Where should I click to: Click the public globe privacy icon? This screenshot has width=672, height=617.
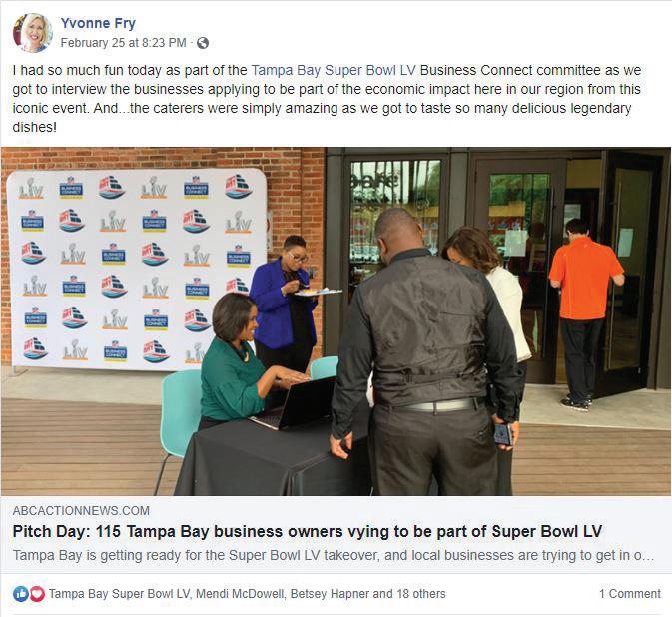[203, 43]
